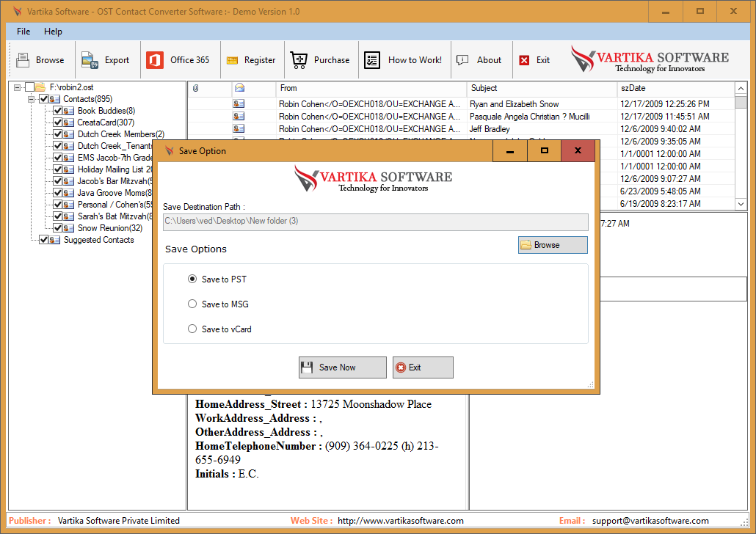Click the contact card icon beside Contacts(895)
This screenshot has width=756, height=534.
[x=54, y=99]
